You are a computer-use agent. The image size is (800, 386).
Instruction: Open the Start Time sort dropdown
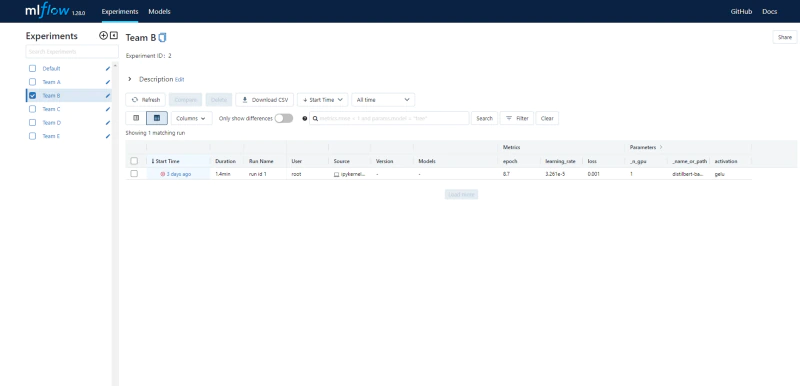pyautogui.click(x=323, y=100)
